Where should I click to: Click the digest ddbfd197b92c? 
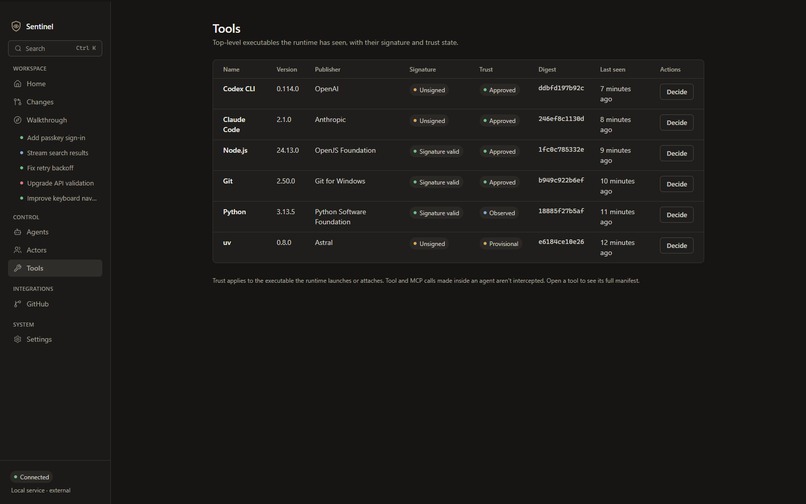[561, 88]
